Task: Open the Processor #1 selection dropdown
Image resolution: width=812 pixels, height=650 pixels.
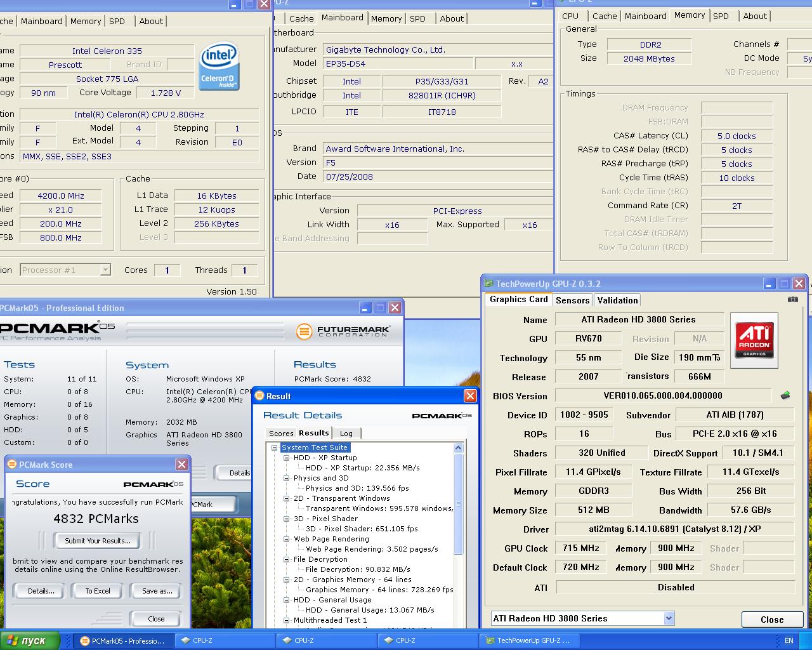Action: 105,270
